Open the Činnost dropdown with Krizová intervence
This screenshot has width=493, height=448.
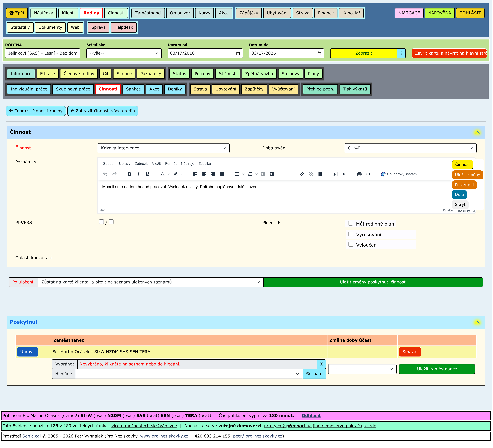(163, 148)
